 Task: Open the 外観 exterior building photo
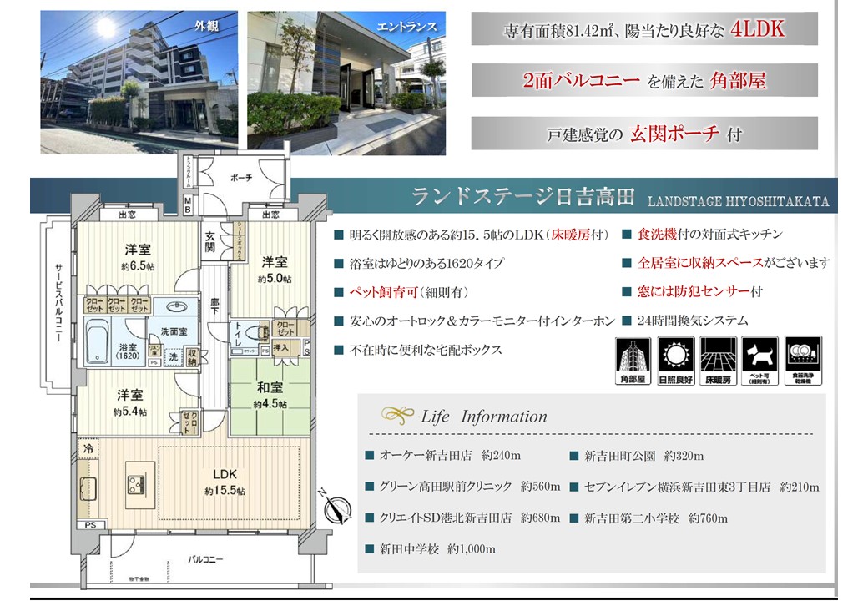[139, 82]
